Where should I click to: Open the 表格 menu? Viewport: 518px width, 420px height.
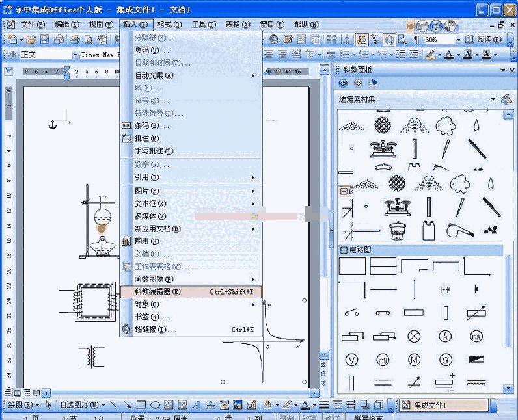[x=238, y=25]
